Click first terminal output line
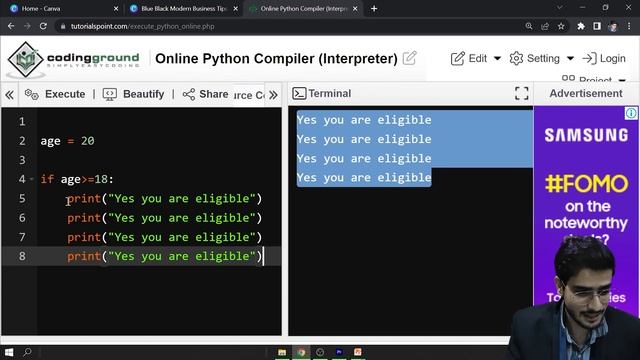The image size is (640, 360). pyautogui.click(x=364, y=120)
